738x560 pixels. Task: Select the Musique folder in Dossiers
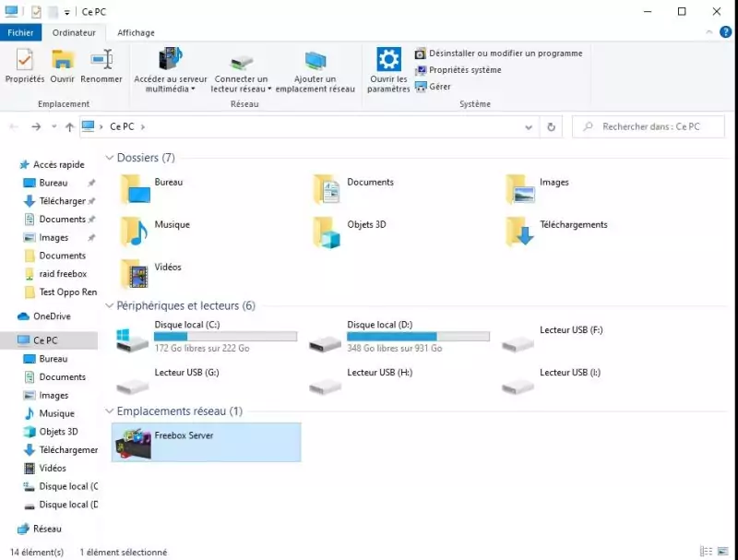[134, 232]
